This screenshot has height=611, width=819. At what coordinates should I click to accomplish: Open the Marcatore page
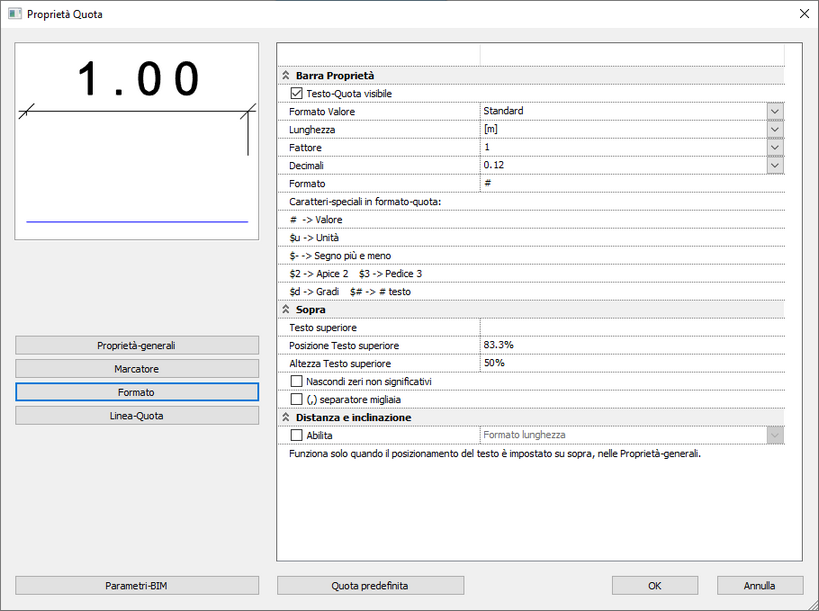(x=137, y=369)
